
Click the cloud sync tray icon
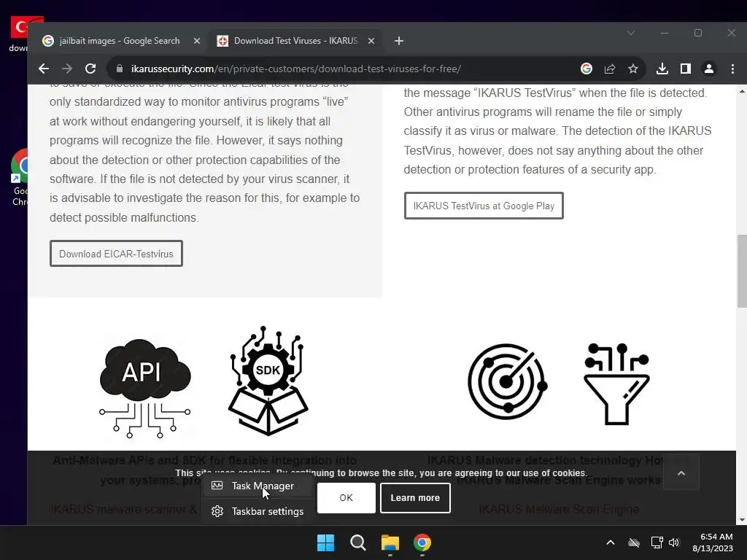(634, 542)
